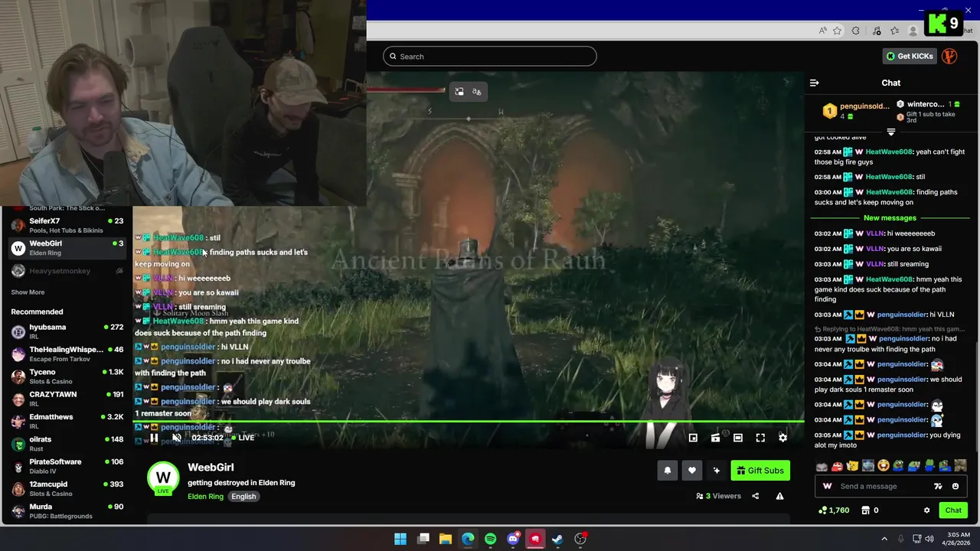Click in the Search field
The width and height of the screenshot is (980, 551).
point(490,56)
